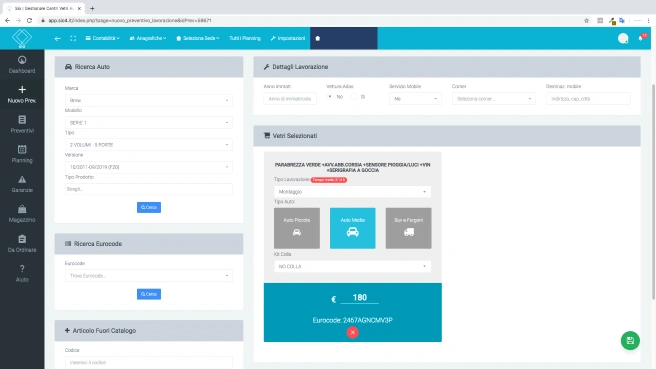Open the browser three-dot menu
The width and height of the screenshot is (656, 369).
coord(649,20)
